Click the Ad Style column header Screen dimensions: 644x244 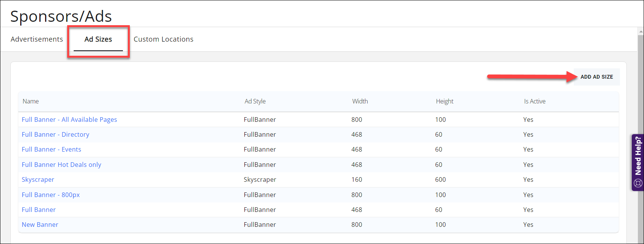click(x=255, y=101)
